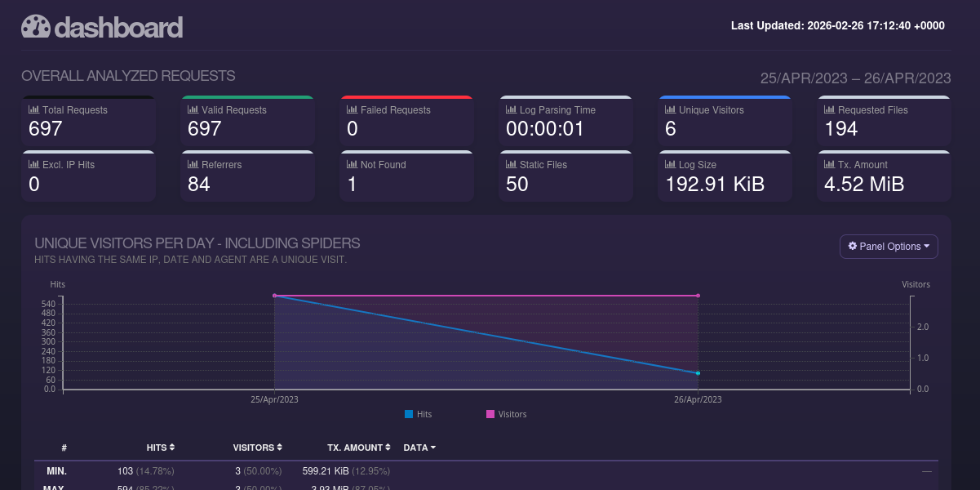Screen dimensions: 980x490
Task: Open the Panel Options dropdown
Action: click(889, 247)
